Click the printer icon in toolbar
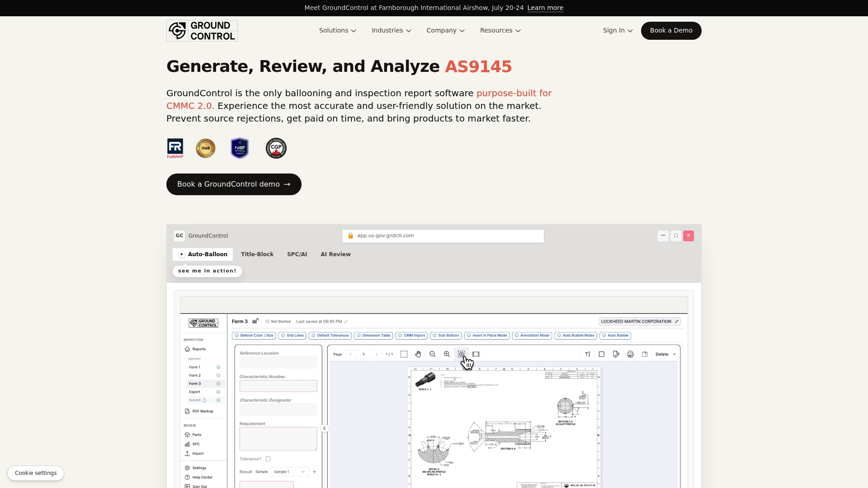Screen dimensions: 868x488 tap(631, 354)
